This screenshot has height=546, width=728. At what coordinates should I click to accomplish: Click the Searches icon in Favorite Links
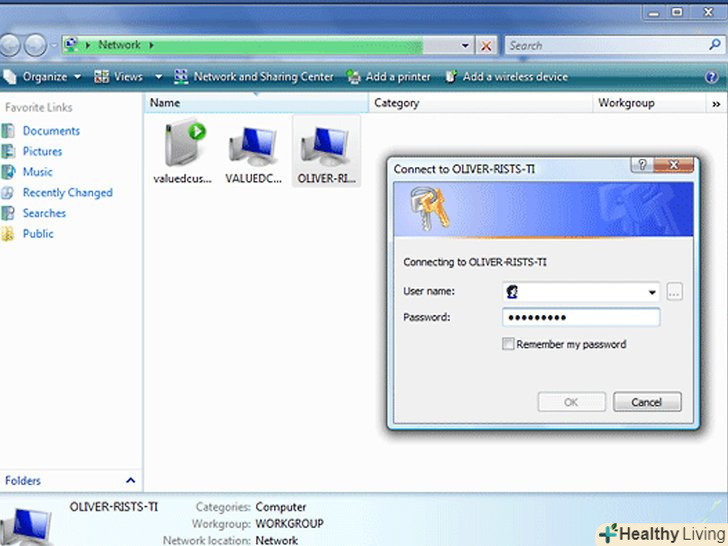(x=8, y=213)
